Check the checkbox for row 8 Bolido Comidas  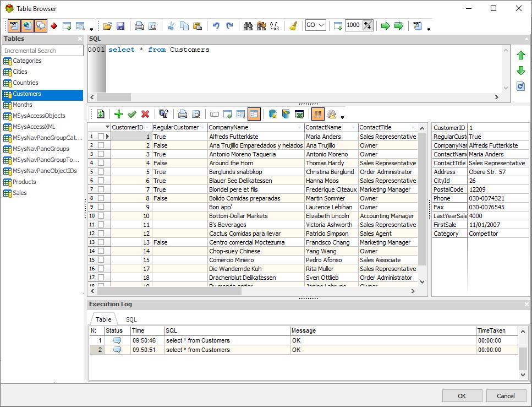[101, 198]
